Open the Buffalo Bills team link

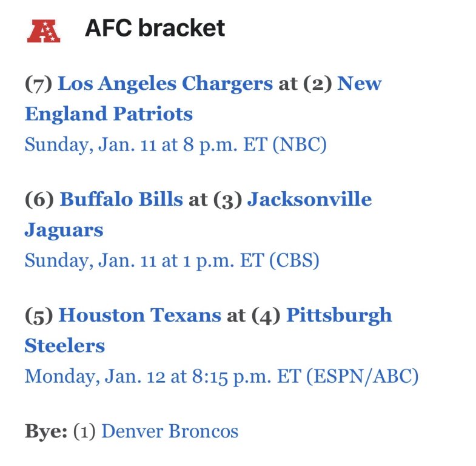point(121,199)
